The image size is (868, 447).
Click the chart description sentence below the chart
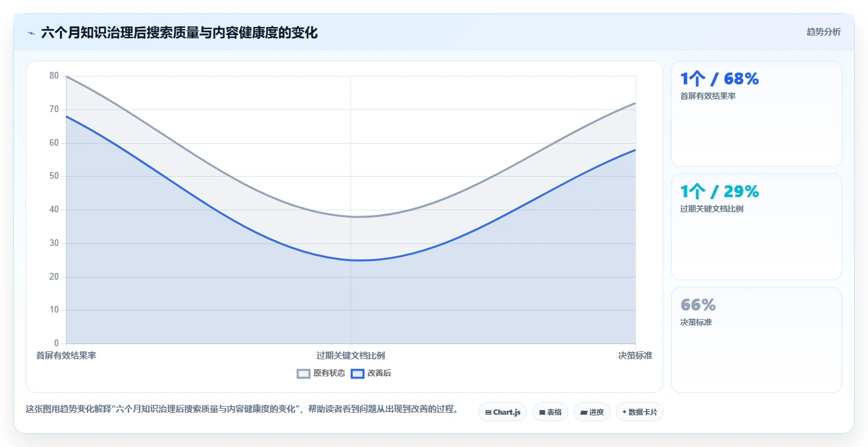click(242, 409)
